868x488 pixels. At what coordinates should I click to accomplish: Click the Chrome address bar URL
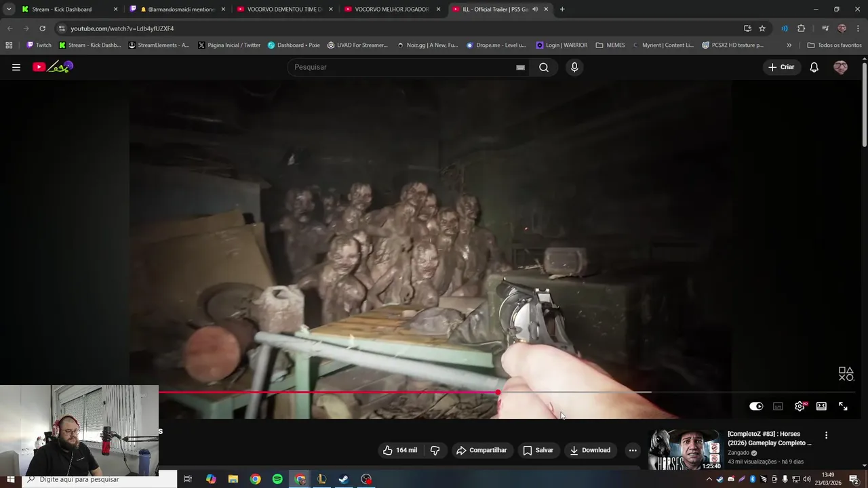click(122, 28)
